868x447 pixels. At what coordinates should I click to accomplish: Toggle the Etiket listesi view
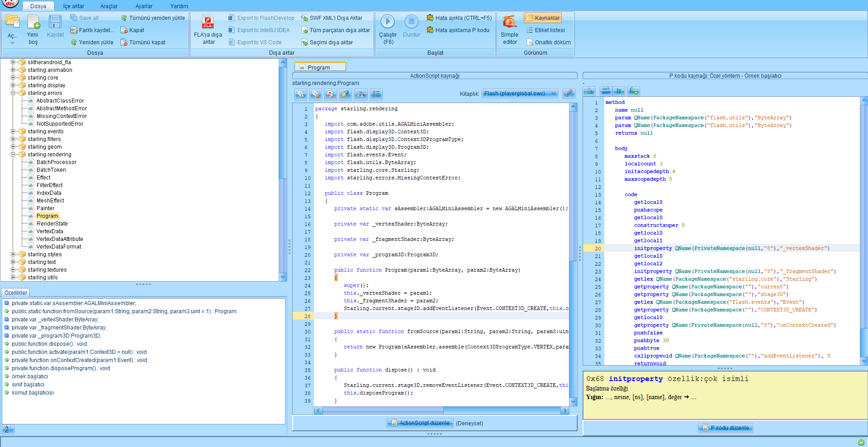[545, 30]
